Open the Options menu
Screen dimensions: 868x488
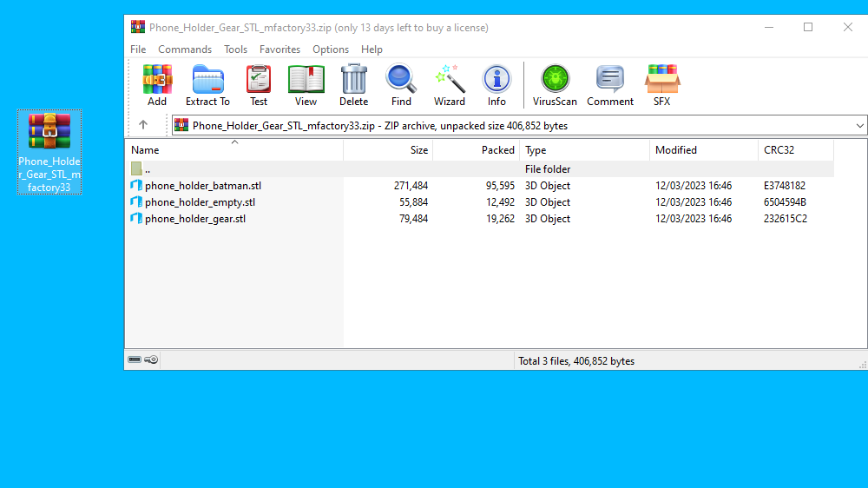click(x=331, y=49)
